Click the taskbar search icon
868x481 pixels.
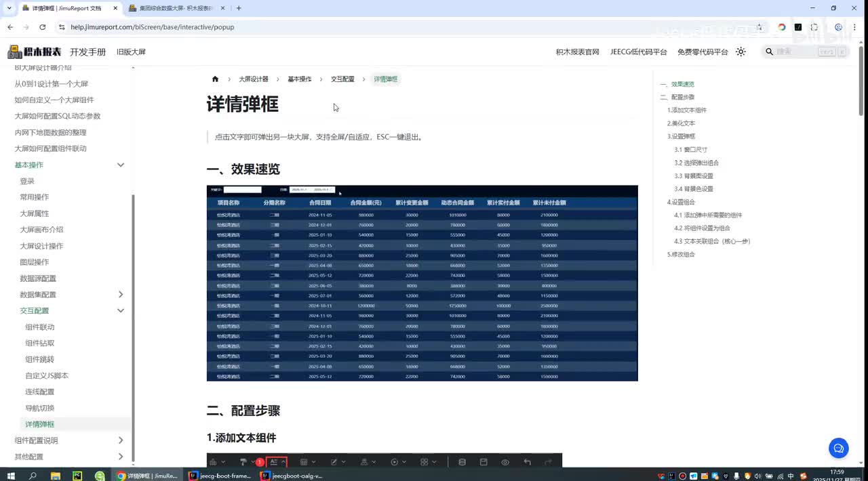point(33,476)
